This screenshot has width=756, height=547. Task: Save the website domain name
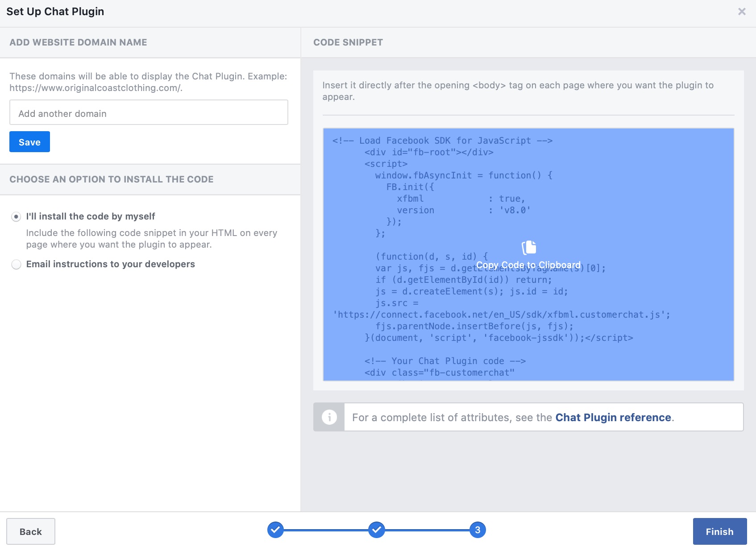pos(29,142)
